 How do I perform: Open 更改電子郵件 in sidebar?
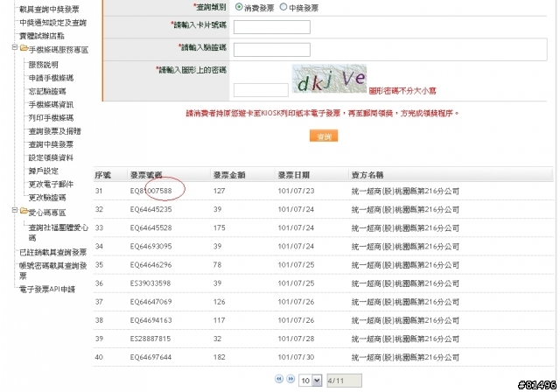(51, 184)
